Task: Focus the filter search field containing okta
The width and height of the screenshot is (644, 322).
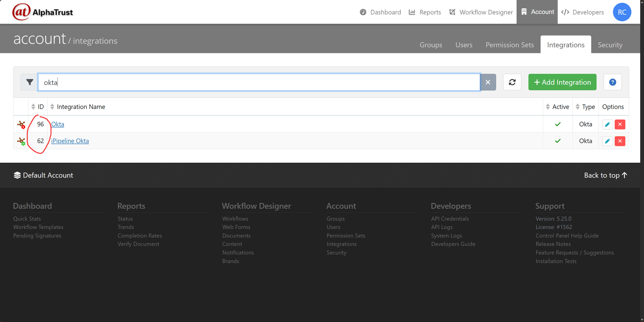Action: 259,82
